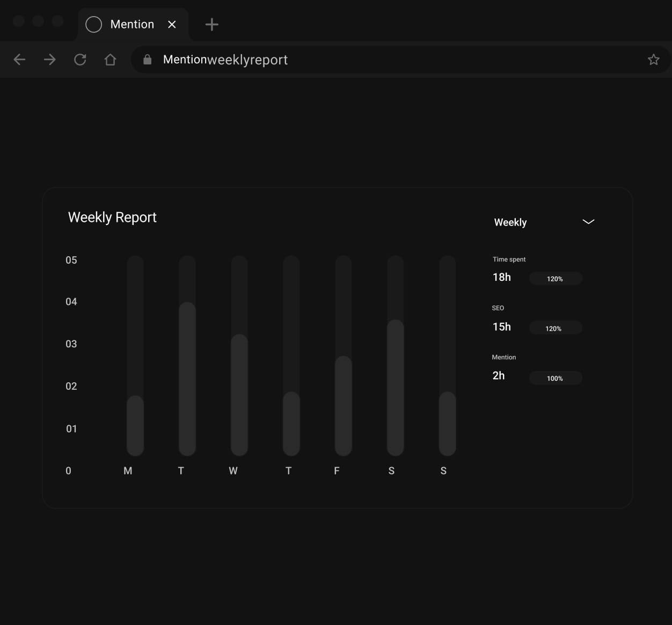Click the Mentionweeklyreport address bar
Screen dimensions: 672x625
click(x=400, y=60)
